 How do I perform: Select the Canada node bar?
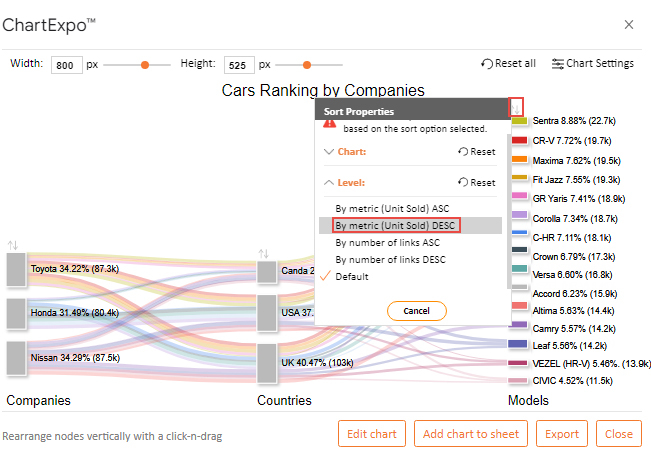point(267,272)
